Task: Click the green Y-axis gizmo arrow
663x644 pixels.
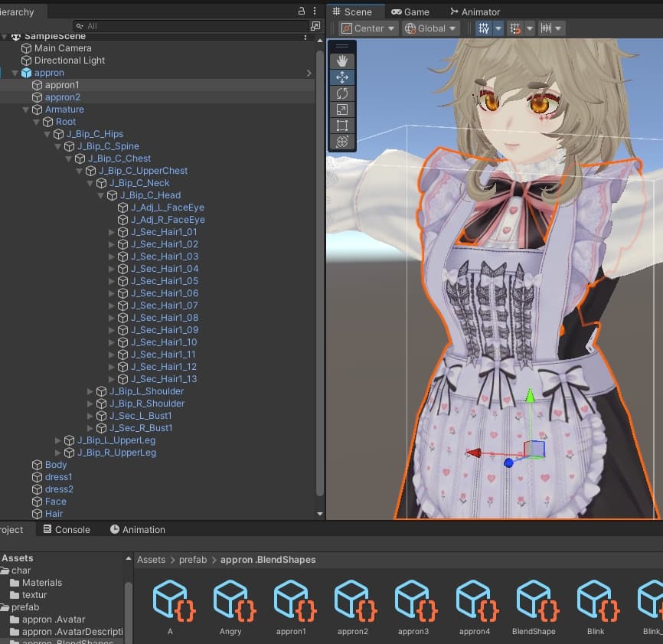Action: [530, 396]
